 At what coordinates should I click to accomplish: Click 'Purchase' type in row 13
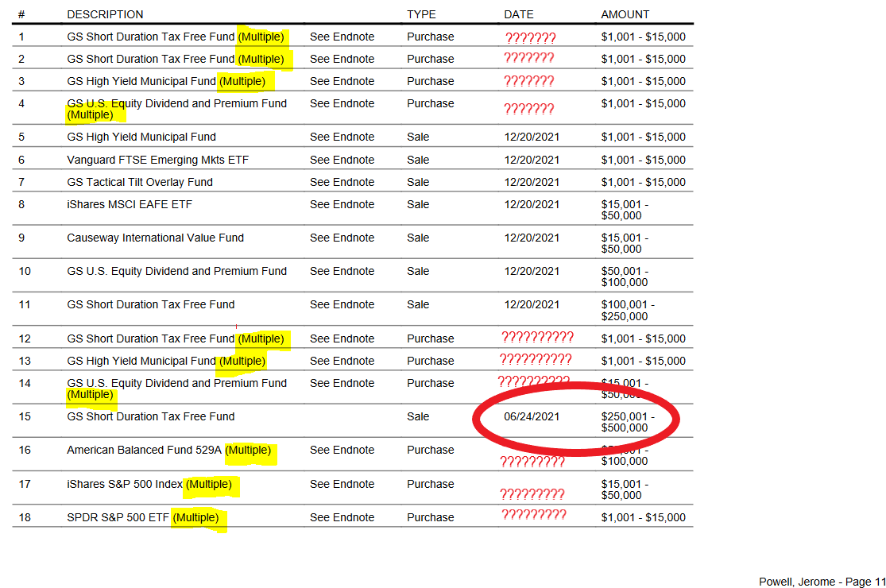pos(431,361)
